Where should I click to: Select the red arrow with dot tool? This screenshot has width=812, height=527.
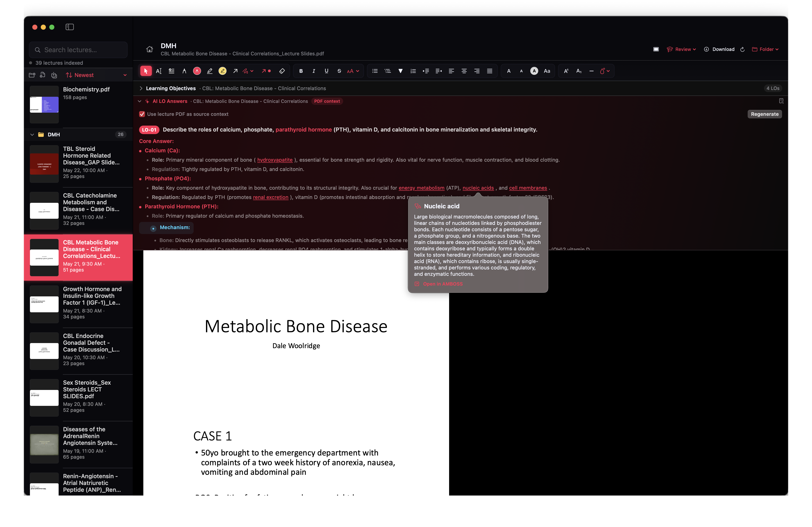coord(266,71)
